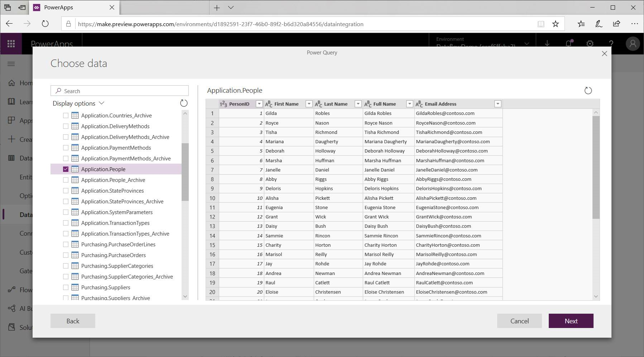Click the set tabs aside icon

22,7
